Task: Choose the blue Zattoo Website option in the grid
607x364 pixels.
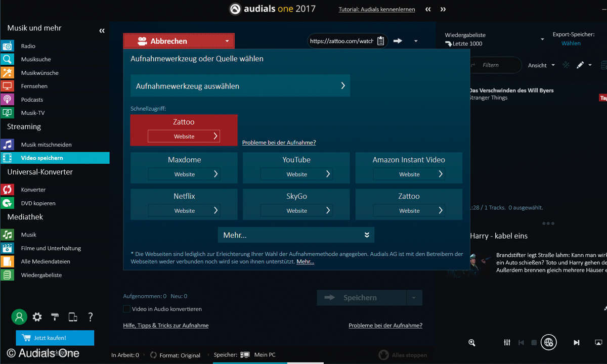Action: click(x=409, y=210)
